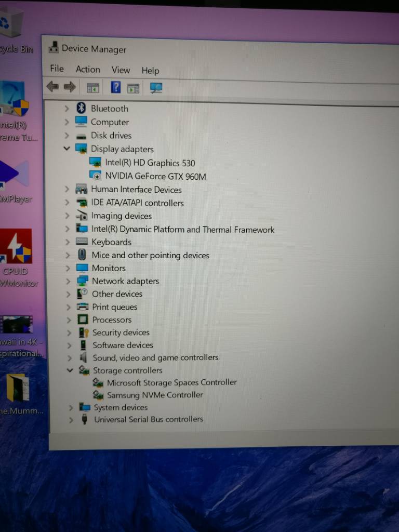Click the Human Interface Devices icon
Screen dimensions: 399x532
click(x=82, y=189)
